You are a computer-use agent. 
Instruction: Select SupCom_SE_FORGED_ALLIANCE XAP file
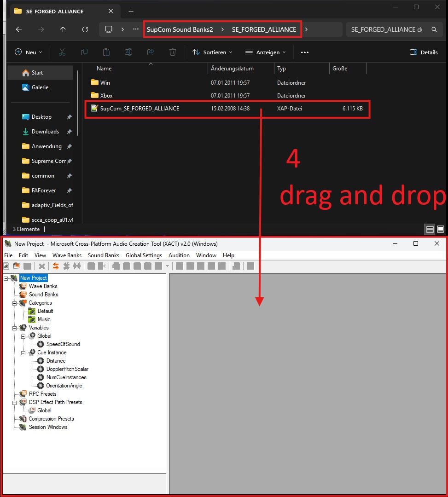(227, 109)
